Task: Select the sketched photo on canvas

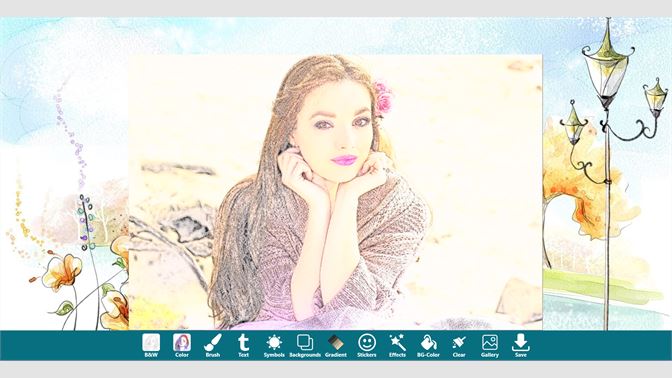Action: (336, 192)
